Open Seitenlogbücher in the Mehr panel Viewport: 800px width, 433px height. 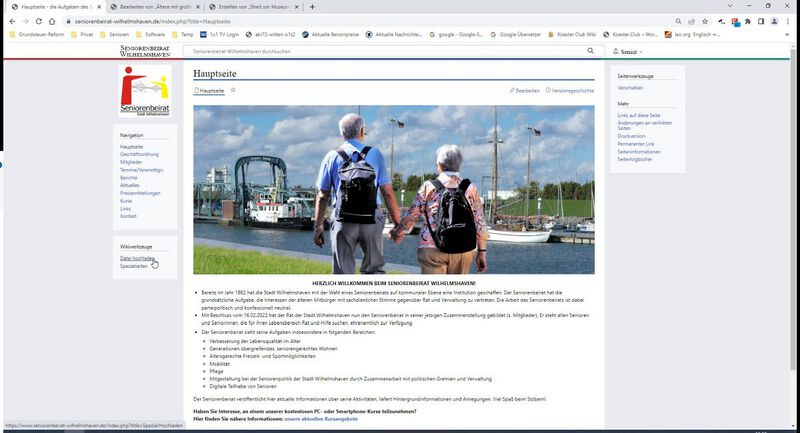tap(635, 159)
